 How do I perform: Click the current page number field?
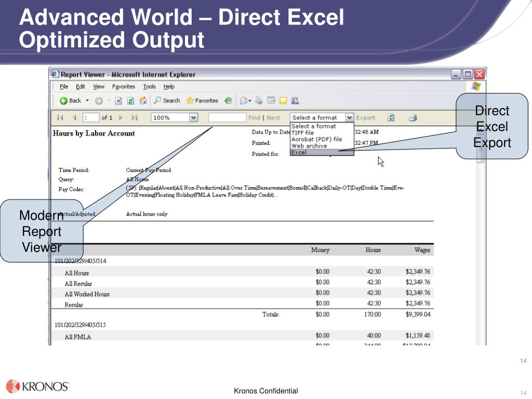click(90, 118)
